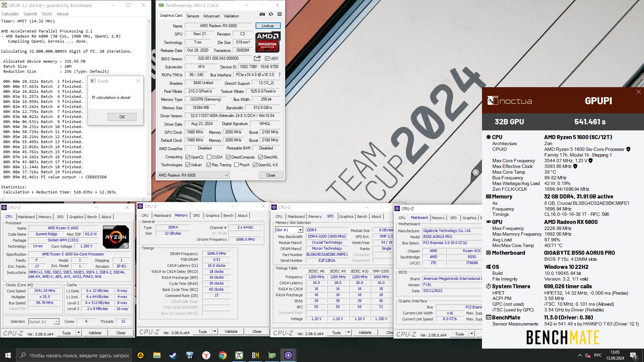Open the Tools menu in GPUPI
This screenshot has height=362, width=644.
coord(47,14)
